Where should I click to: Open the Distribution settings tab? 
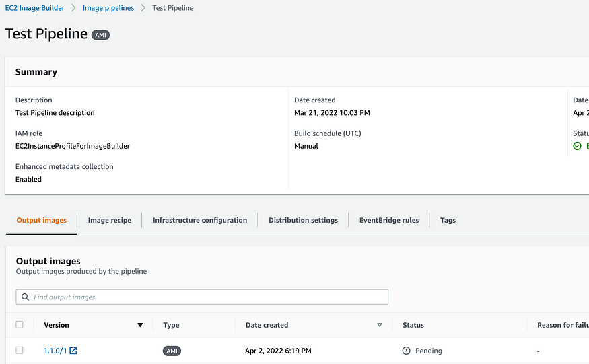click(x=303, y=220)
